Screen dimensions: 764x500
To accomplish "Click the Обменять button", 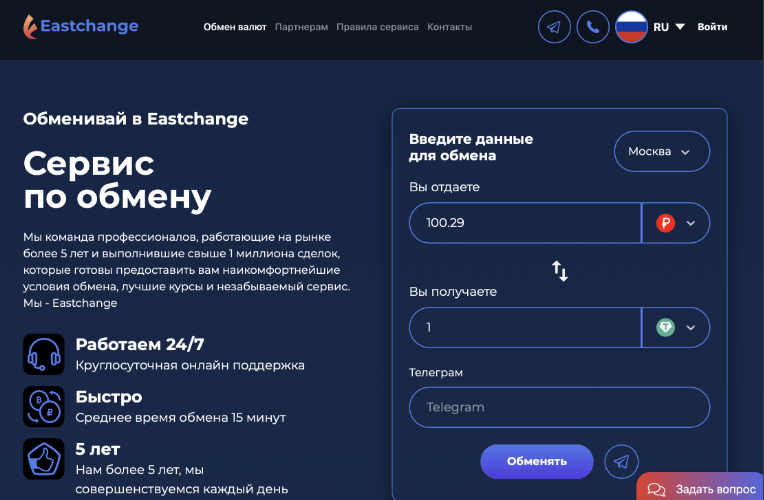I will tap(536, 462).
